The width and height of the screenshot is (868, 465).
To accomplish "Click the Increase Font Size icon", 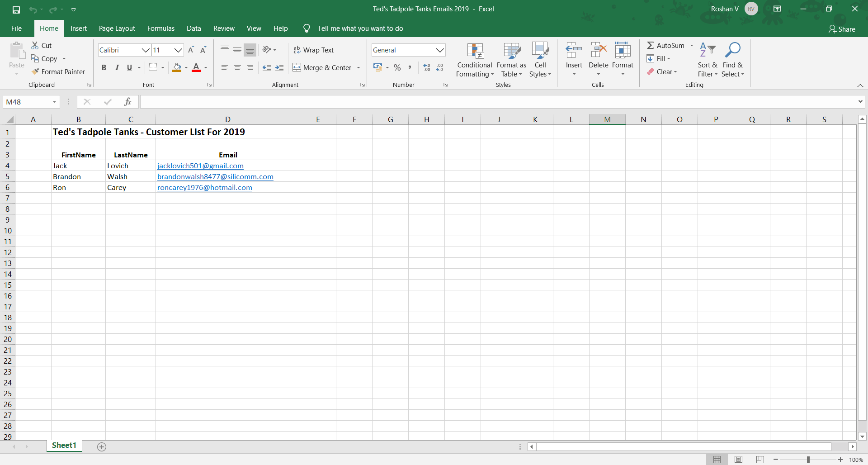I will [x=191, y=50].
